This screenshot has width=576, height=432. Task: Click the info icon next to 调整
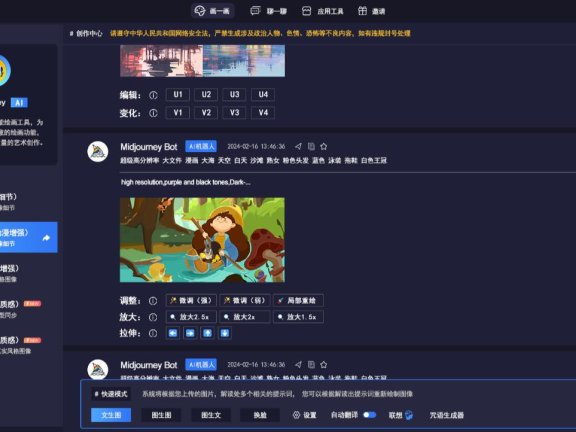[153, 301]
